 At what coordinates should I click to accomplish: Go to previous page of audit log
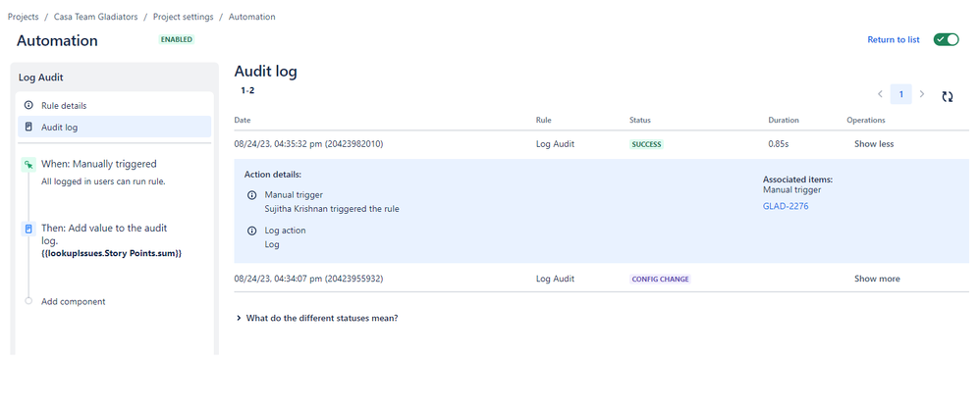click(x=880, y=94)
